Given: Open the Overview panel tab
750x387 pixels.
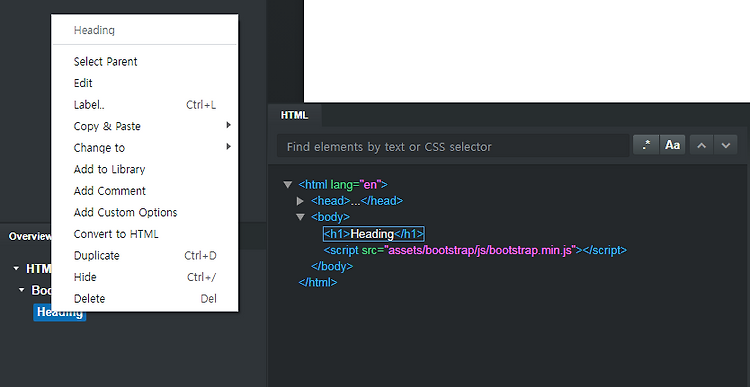Looking at the screenshot, I should pos(30,236).
